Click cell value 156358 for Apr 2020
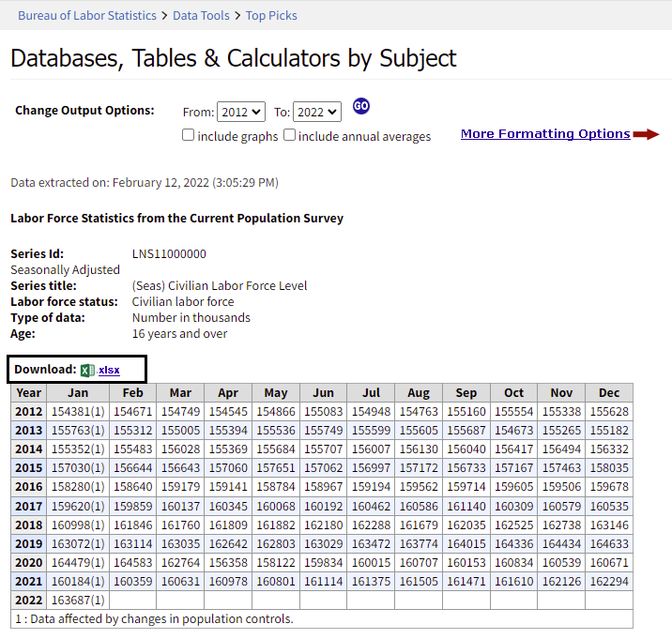The height and width of the screenshot is (639, 672). 228,562
